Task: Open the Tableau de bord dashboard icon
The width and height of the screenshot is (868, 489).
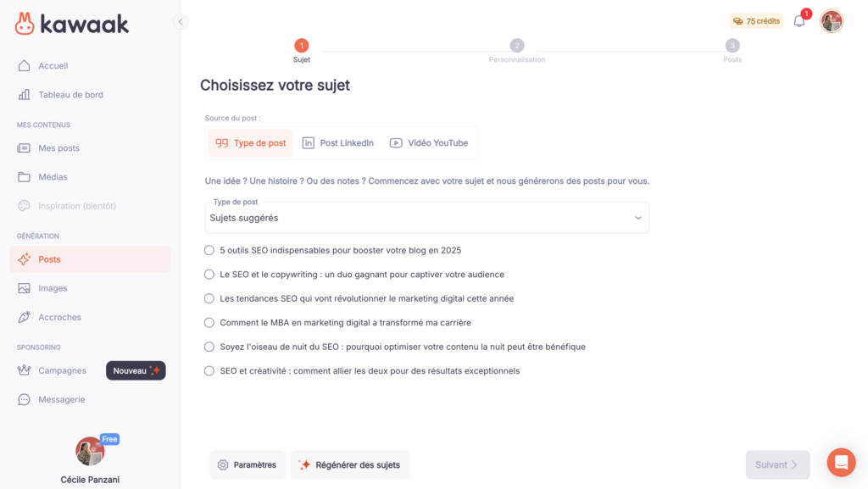Action: pyautogui.click(x=26, y=94)
